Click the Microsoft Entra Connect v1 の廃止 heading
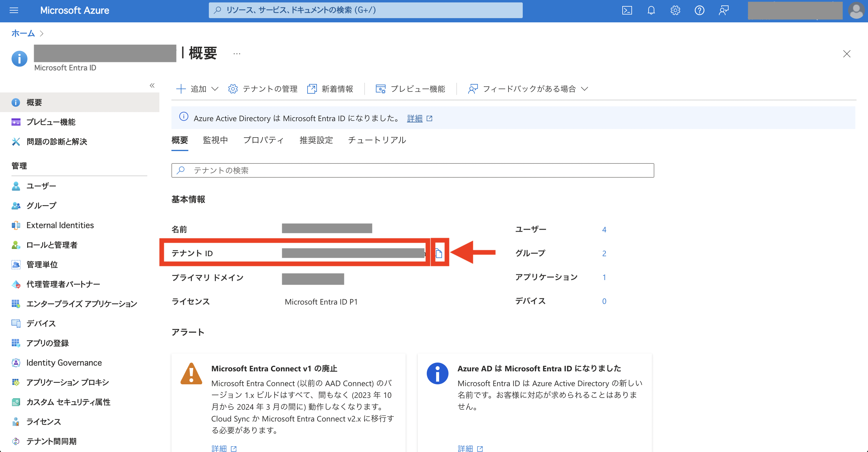 tap(274, 368)
